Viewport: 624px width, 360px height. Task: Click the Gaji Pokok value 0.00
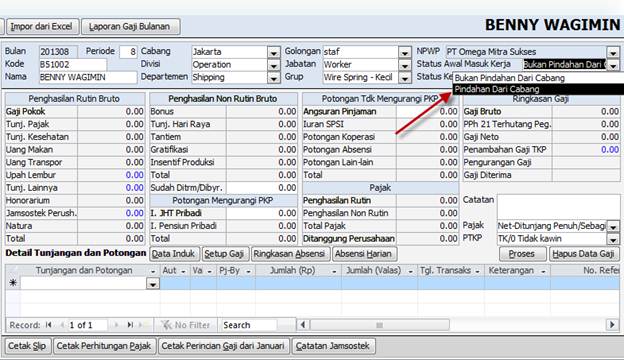[111, 111]
